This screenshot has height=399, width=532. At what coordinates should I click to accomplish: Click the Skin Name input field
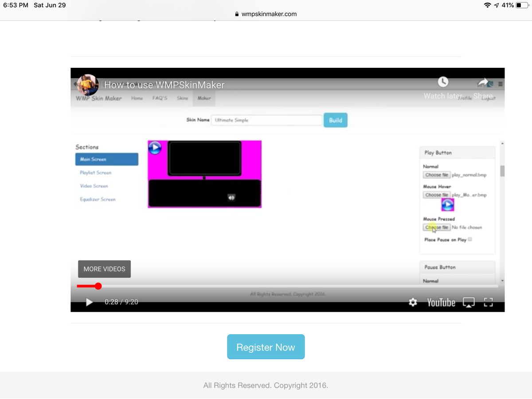coord(266,120)
